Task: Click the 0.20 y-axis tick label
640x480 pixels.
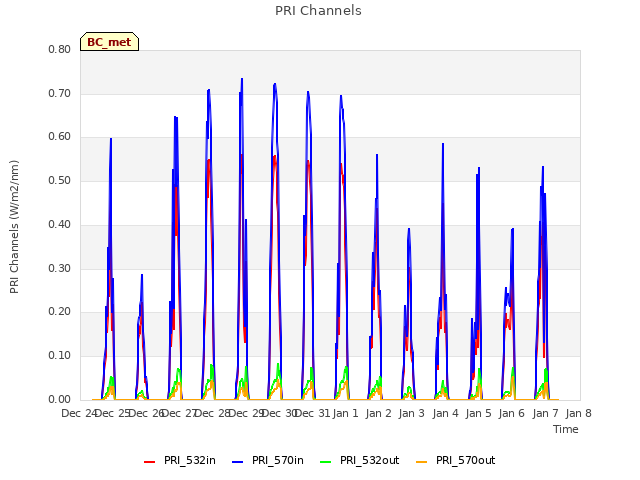Action: point(60,311)
